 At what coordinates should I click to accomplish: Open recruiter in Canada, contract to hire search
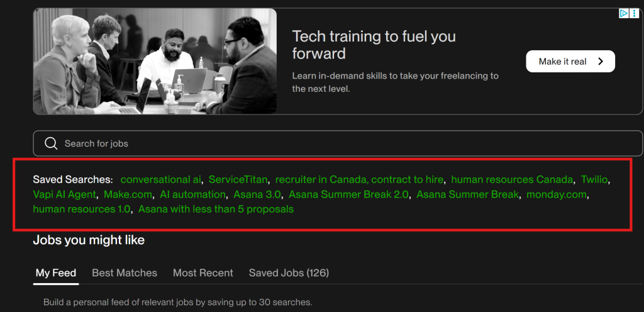point(359,180)
